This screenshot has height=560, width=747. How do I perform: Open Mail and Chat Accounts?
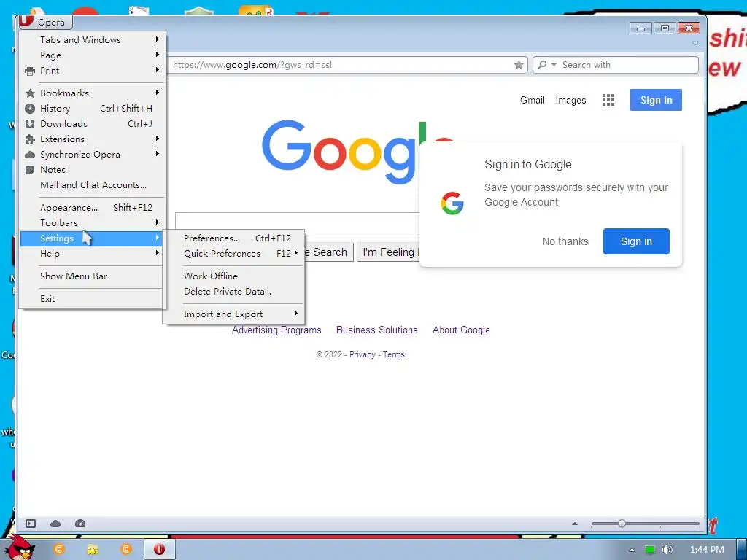(x=92, y=184)
